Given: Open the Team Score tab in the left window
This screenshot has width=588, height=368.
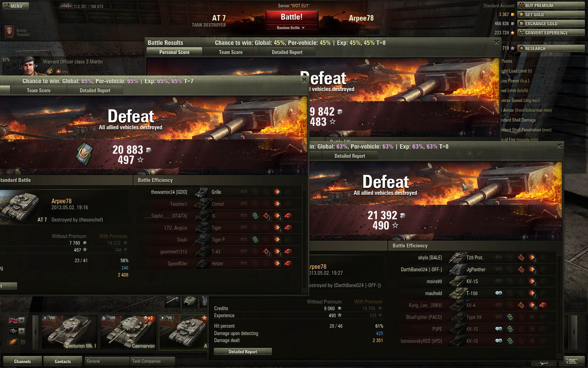Looking at the screenshot, I should (38, 90).
